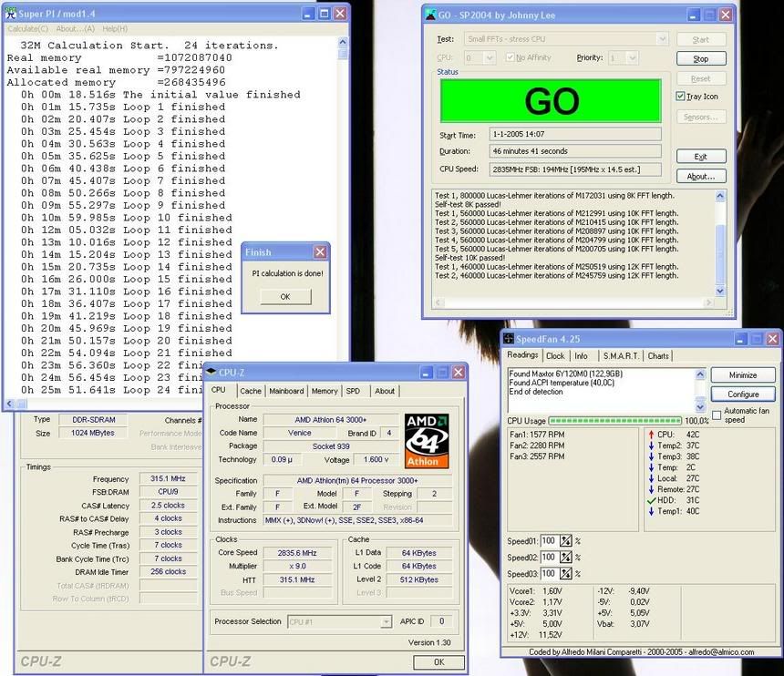Click the Core Speed value "2835.6 MHz"
Image resolution: width=784 pixels, height=676 pixels.
pos(297,553)
